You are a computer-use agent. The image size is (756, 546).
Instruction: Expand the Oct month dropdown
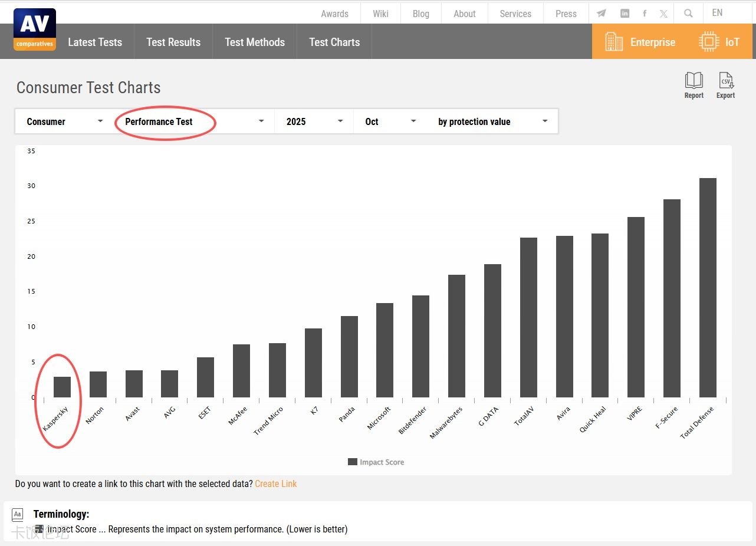coord(390,121)
